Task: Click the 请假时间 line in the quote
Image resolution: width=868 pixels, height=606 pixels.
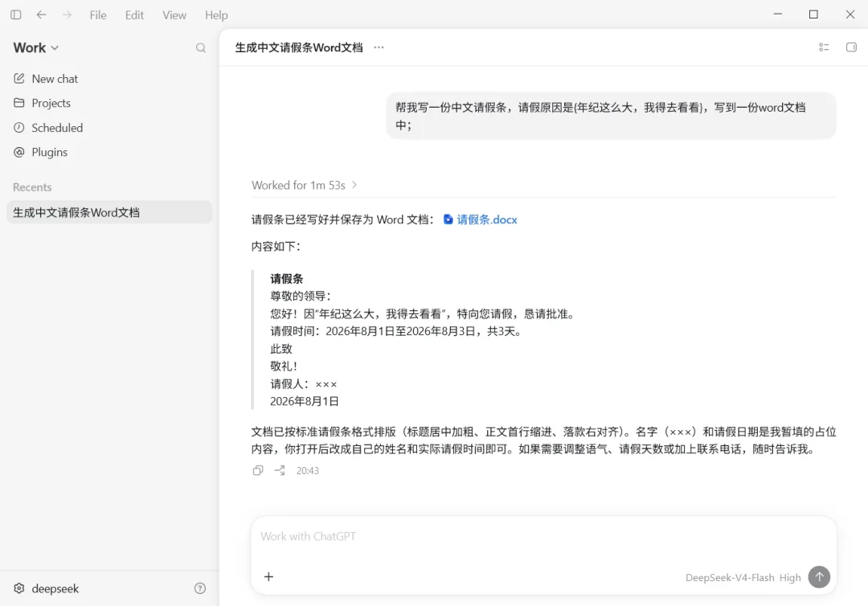Action: [x=396, y=331]
